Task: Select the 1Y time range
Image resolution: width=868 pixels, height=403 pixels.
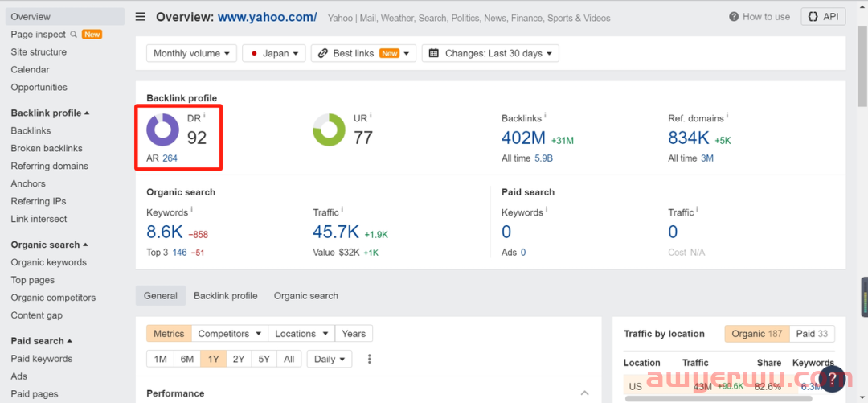Action: (214, 360)
